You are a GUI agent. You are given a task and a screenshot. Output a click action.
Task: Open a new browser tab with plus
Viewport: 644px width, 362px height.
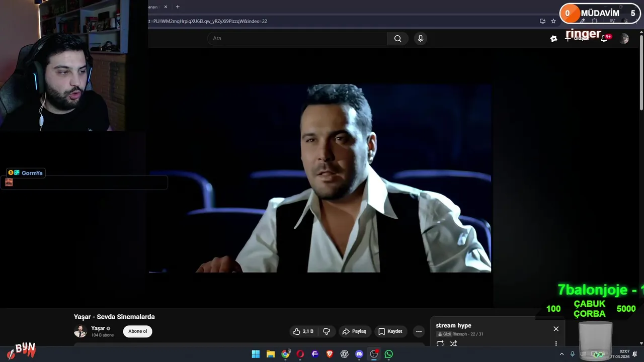(x=177, y=7)
